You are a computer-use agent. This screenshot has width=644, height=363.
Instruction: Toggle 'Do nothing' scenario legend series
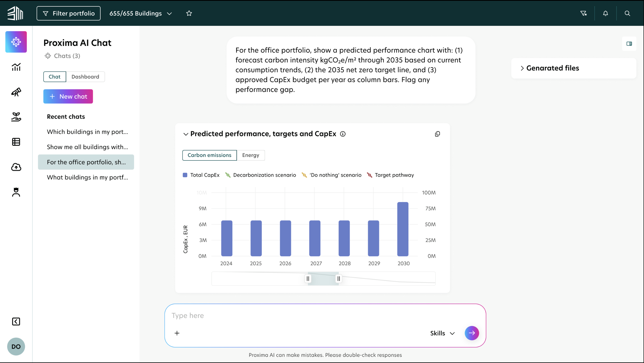pos(331,175)
